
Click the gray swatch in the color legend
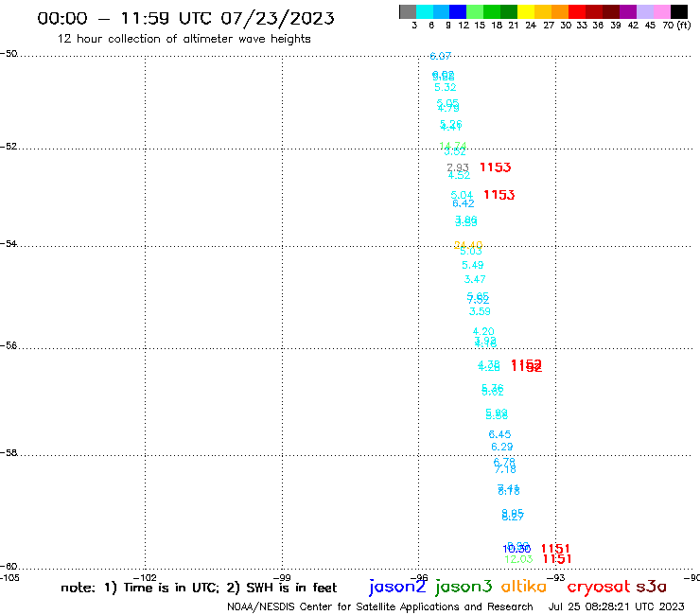point(408,11)
